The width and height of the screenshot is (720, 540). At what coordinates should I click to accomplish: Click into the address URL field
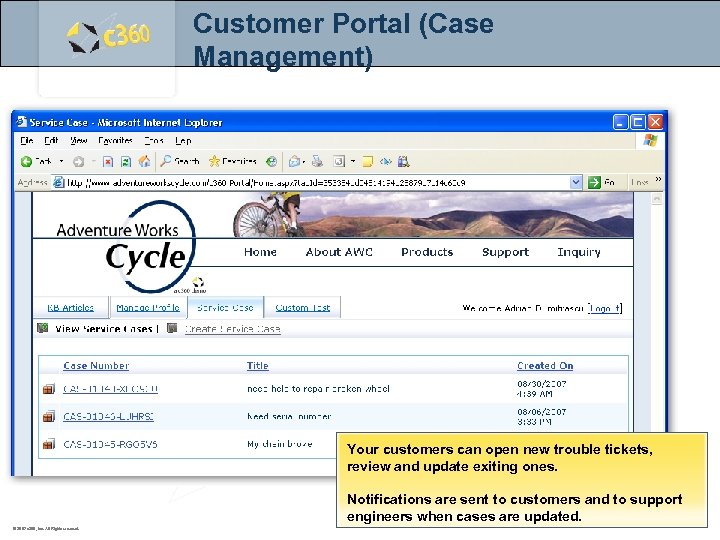coord(317,182)
